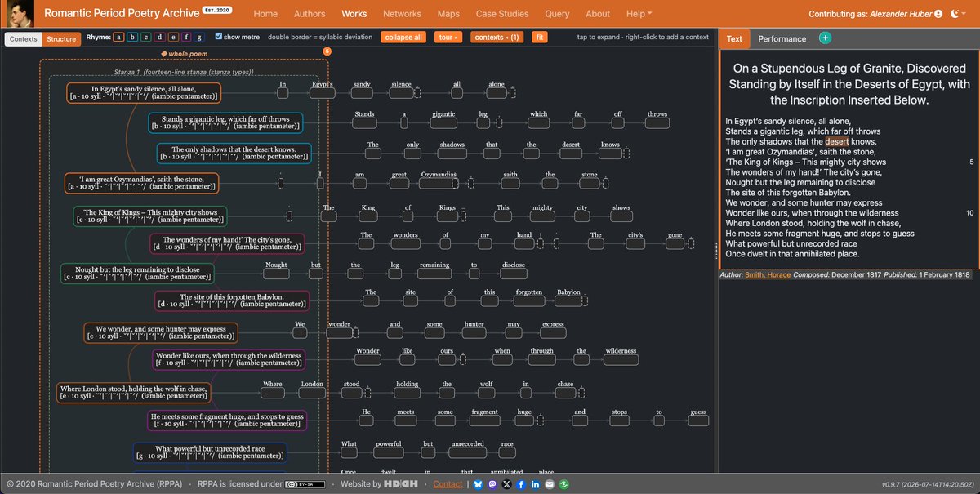Open the Networks menu item

(402, 14)
